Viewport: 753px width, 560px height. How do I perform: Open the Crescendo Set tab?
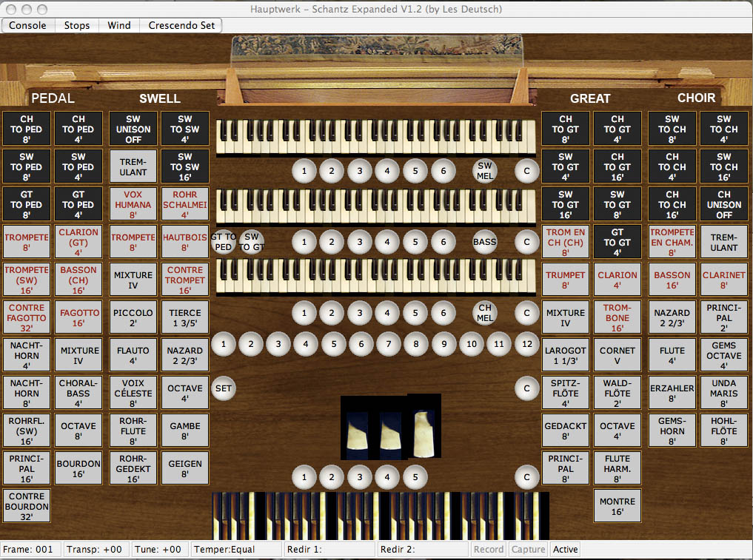(181, 25)
